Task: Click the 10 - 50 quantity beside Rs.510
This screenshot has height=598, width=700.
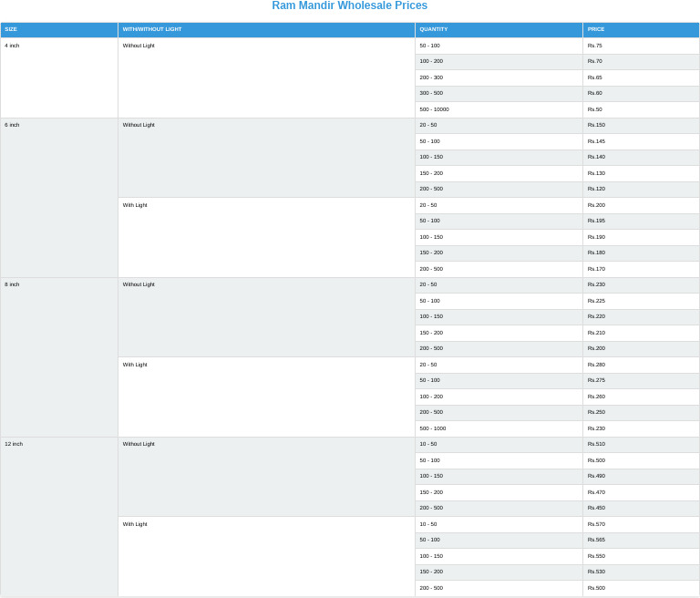Action: 499,444
